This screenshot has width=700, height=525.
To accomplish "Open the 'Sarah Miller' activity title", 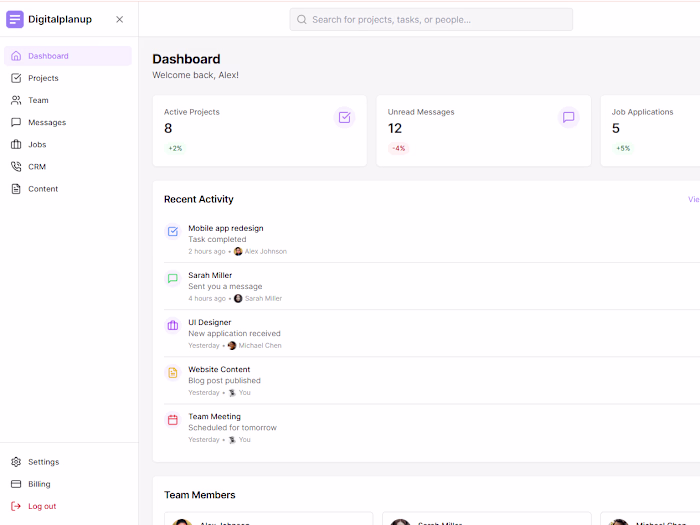I will pyautogui.click(x=210, y=275).
